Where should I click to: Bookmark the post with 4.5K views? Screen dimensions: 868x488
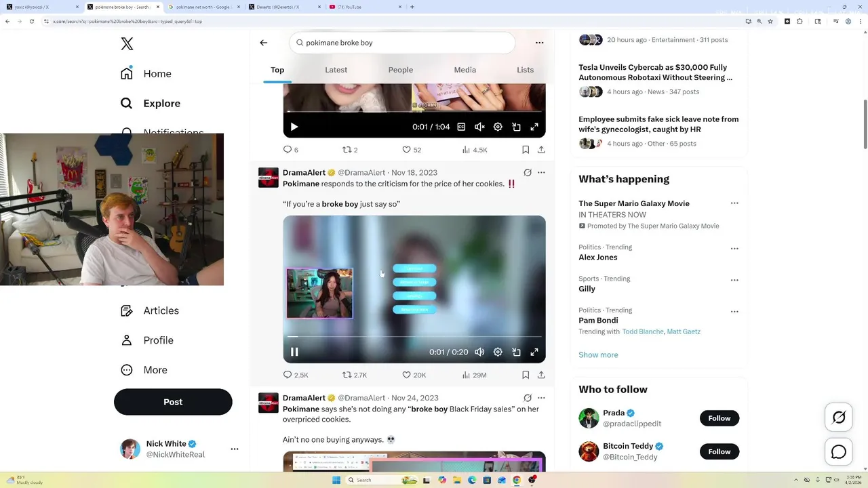[x=526, y=150]
